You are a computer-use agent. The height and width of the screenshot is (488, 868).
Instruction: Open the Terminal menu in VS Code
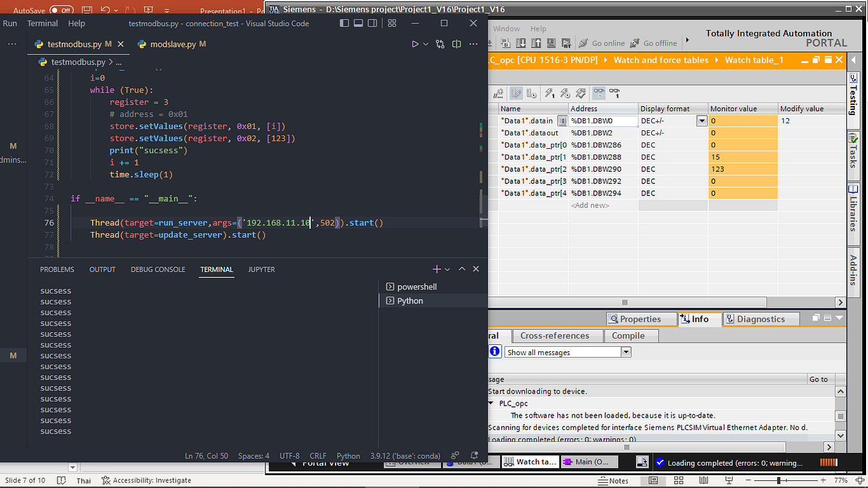[x=42, y=23]
